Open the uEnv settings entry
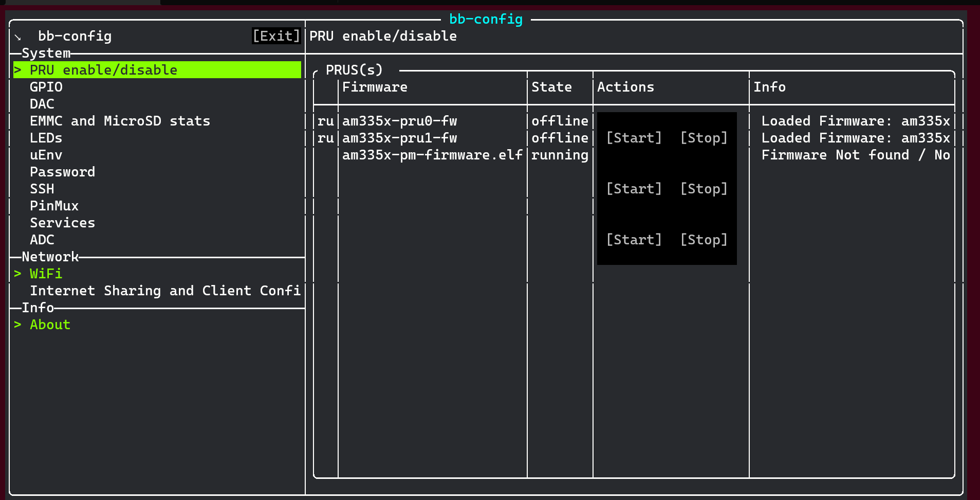The width and height of the screenshot is (980, 500). pyautogui.click(x=46, y=155)
